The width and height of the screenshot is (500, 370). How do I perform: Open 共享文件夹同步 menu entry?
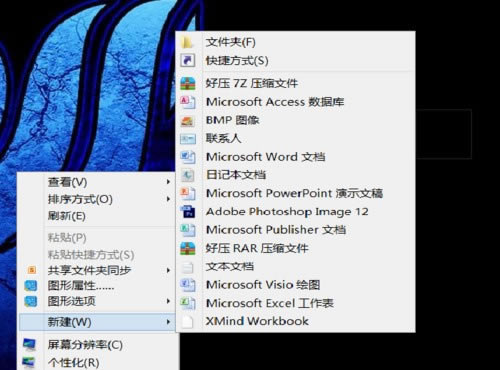click(x=97, y=270)
